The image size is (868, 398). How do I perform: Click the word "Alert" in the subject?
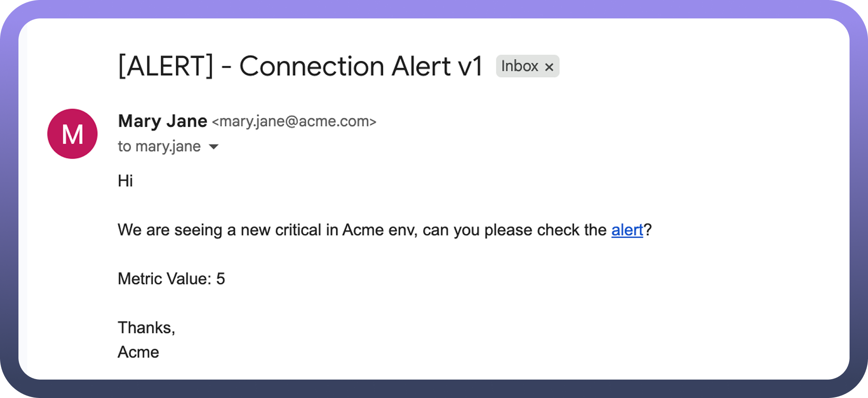tap(421, 66)
